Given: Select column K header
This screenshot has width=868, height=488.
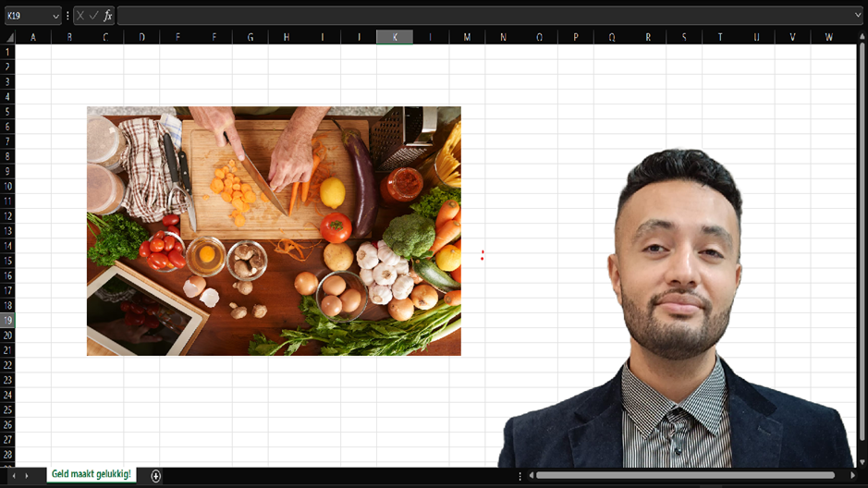Looking at the screenshot, I should 395,37.
